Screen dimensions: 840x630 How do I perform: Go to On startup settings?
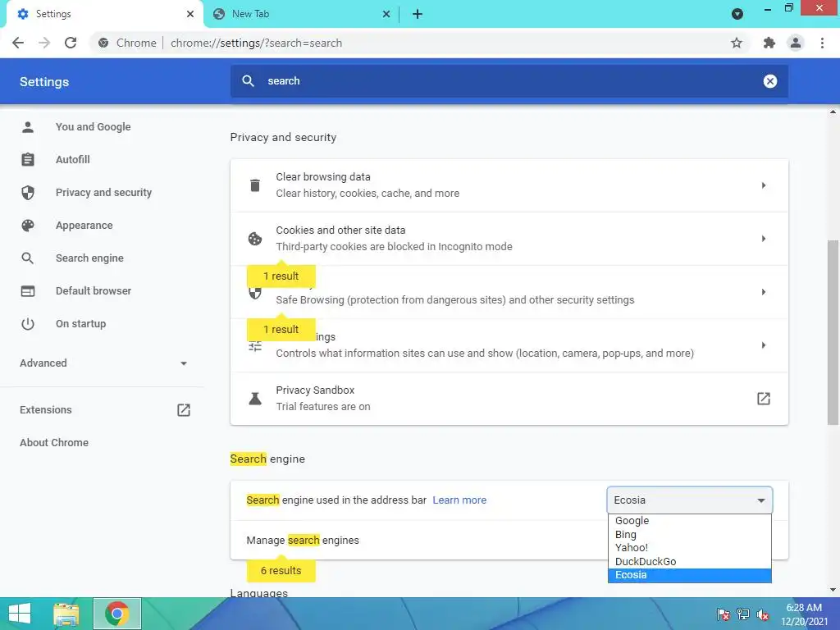pos(81,323)
